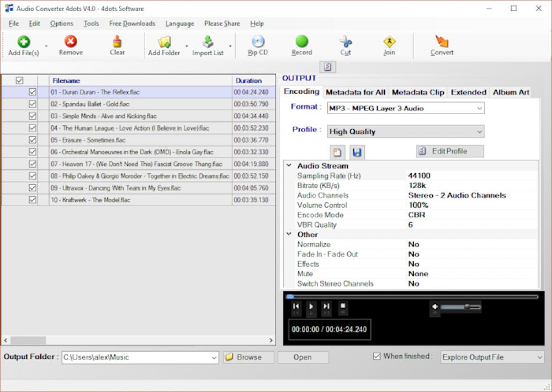Image resolution: width=552 pixels, height=392 pixels.
Task: Open the Join audio tool
Action: tap(389, 45)
